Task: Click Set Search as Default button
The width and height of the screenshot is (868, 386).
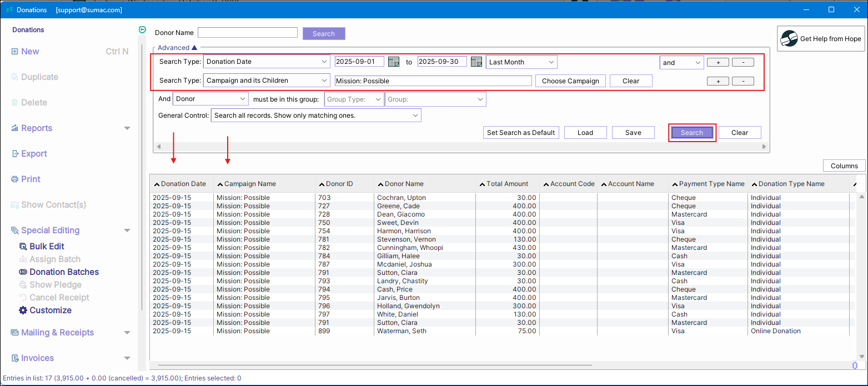Action: click(520, 133)
